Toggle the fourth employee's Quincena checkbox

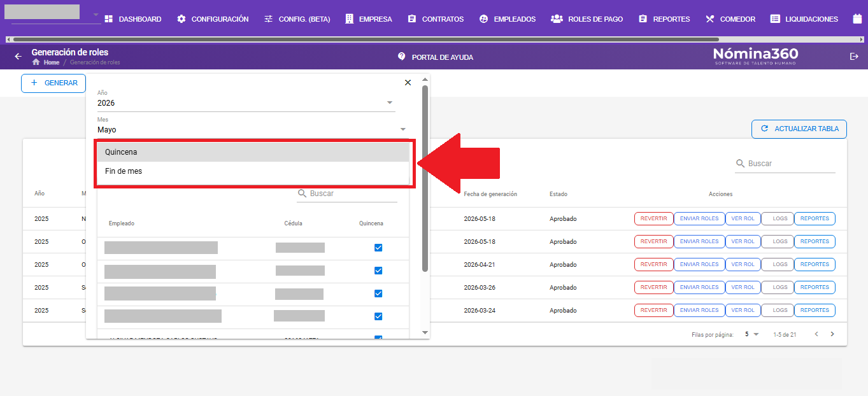click(x=378, y=316)
